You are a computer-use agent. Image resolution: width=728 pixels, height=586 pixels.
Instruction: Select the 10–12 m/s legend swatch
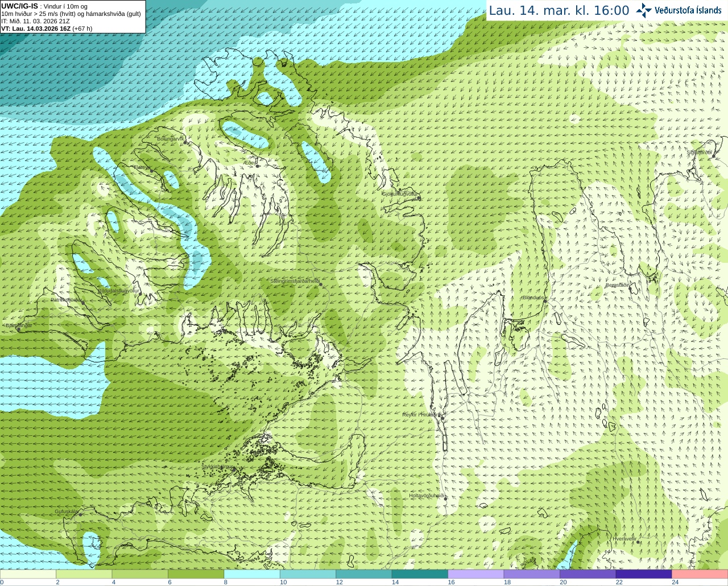pyautogui.click(x=308, y=574)
